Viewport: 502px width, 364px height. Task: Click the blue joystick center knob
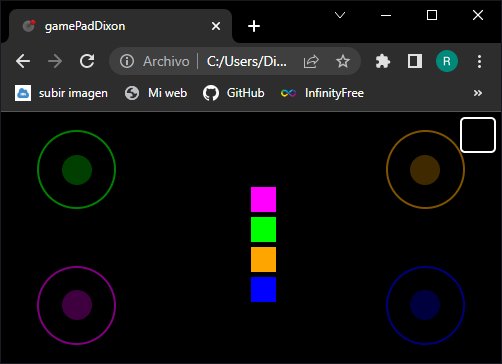point(425,305)
